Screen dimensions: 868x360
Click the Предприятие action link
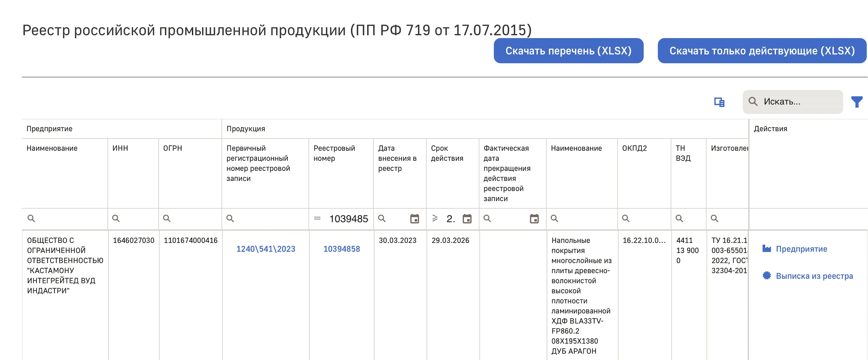(801, 249)
